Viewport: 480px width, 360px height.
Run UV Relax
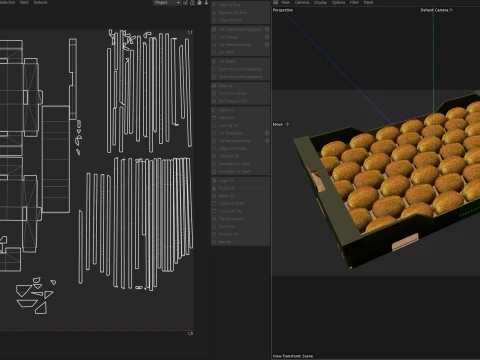[x=240, y=62]
